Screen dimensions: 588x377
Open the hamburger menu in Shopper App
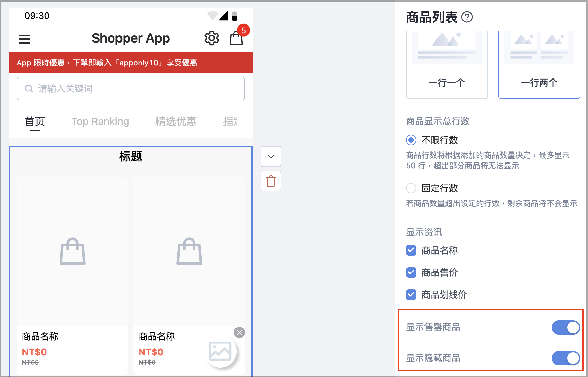(24, 39)
